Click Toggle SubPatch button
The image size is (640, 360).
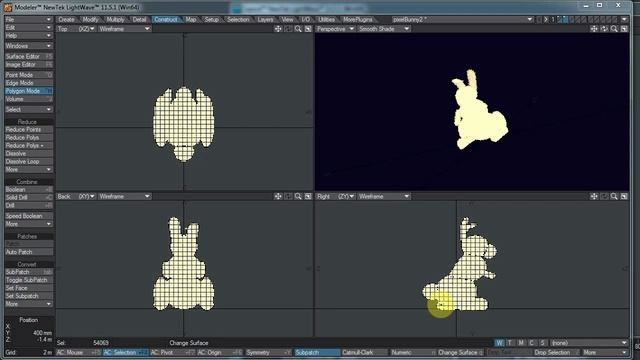tap(29, 280)
